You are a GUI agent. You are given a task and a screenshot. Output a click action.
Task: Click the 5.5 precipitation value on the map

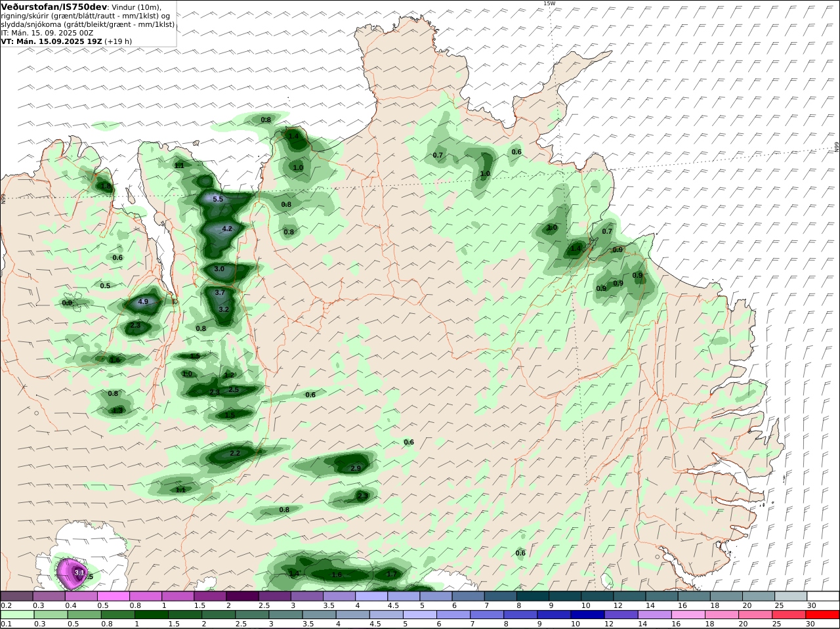pyautogui.click(x=218, y=199)
